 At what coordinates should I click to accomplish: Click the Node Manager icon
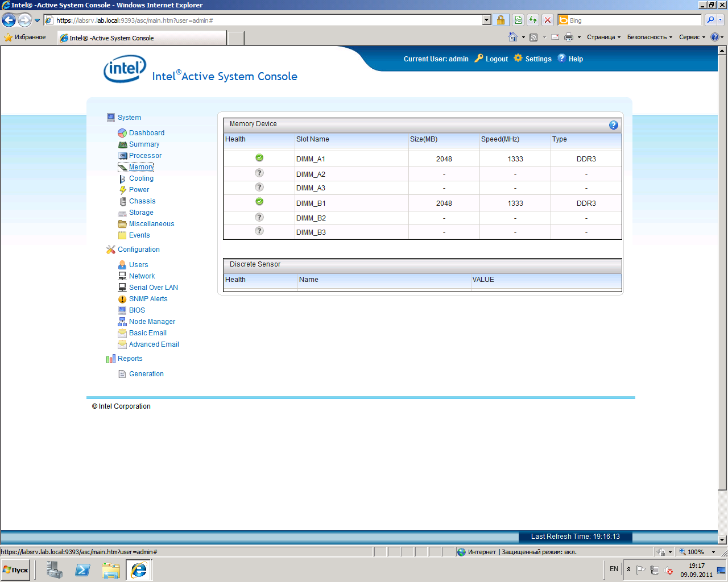point(122,322)
